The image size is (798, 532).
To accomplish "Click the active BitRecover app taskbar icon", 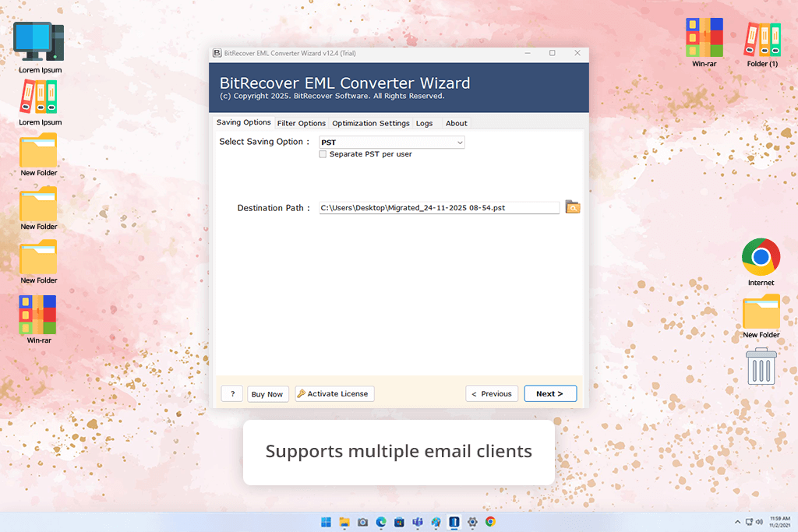I will [454, 522].
